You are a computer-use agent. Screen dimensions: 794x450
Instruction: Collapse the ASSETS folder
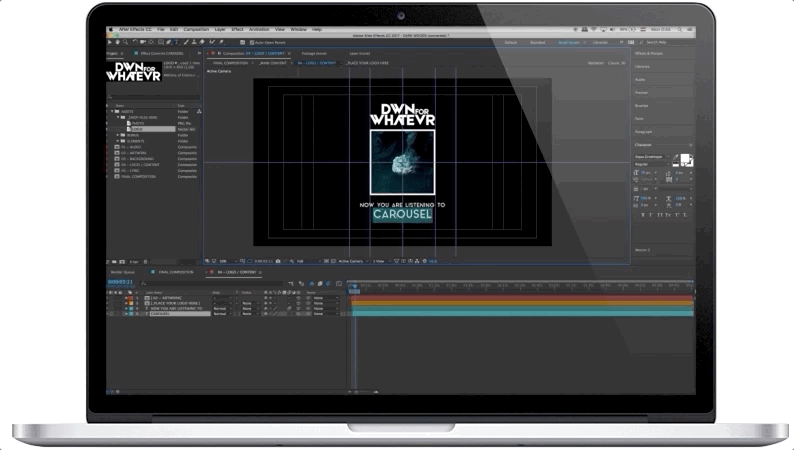[x=112, y=111]
